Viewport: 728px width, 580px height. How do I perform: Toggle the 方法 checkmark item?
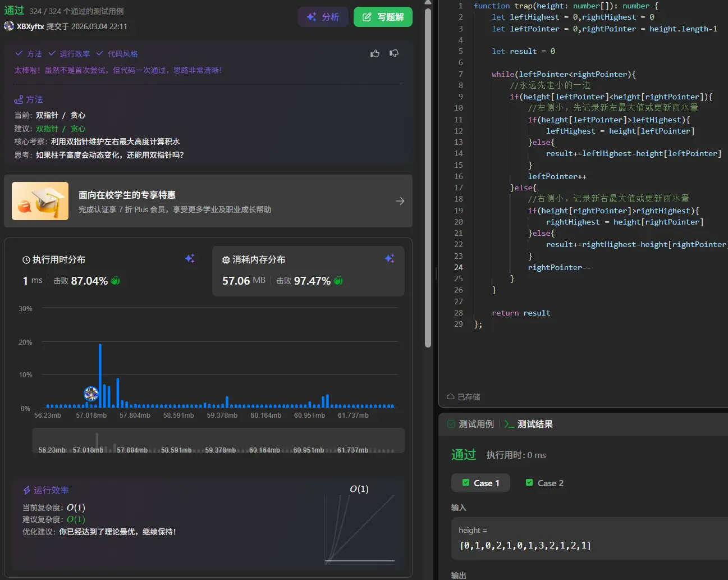[29, 54]
